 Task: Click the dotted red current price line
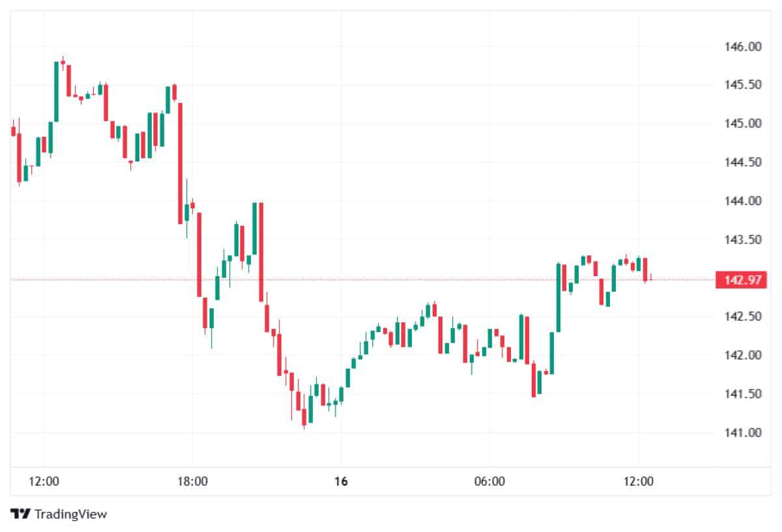pos(391,280)
